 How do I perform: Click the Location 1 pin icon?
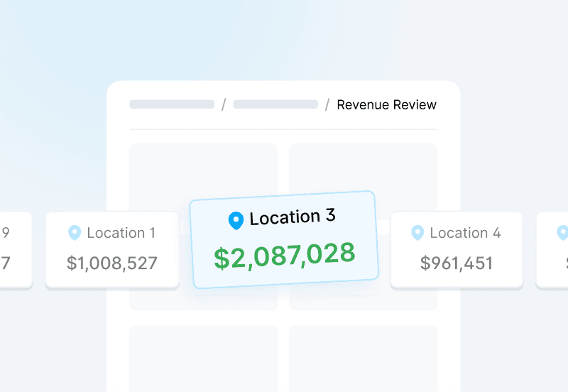[x=75, y=233]
